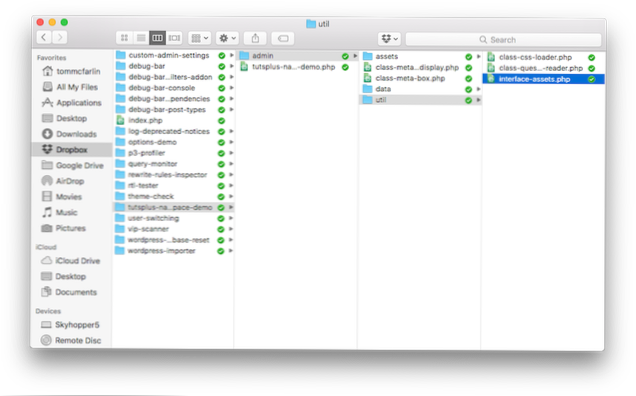Select Remote Disc device
The height and width of the screenshot is (396, 636).
pyautogui.click(x=72, y=340)
